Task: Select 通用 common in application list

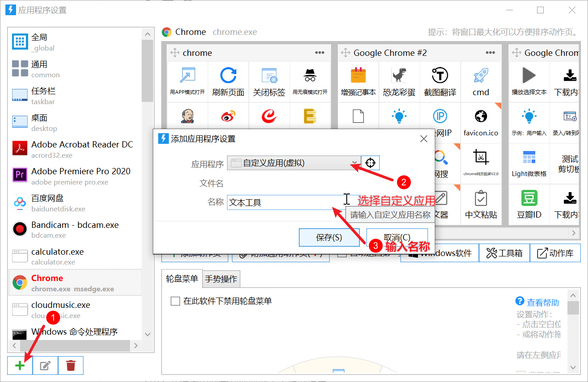Action: [x=75, y=69]
